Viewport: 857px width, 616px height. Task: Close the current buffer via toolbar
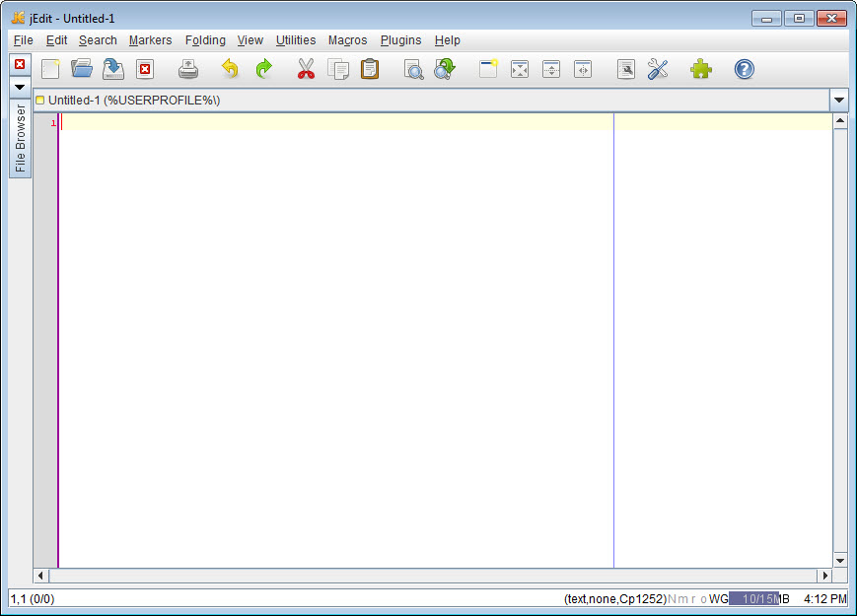pyautogui.click(x=145, y=69)
